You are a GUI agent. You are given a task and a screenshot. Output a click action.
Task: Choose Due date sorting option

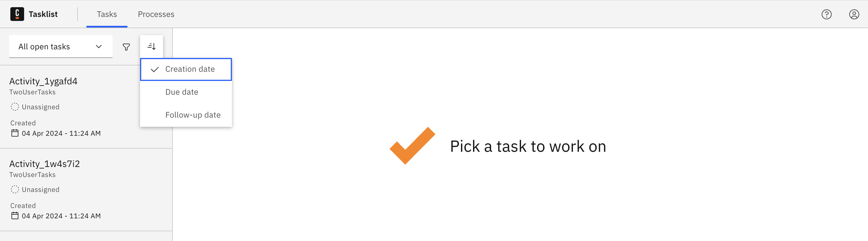click(182, 92)
